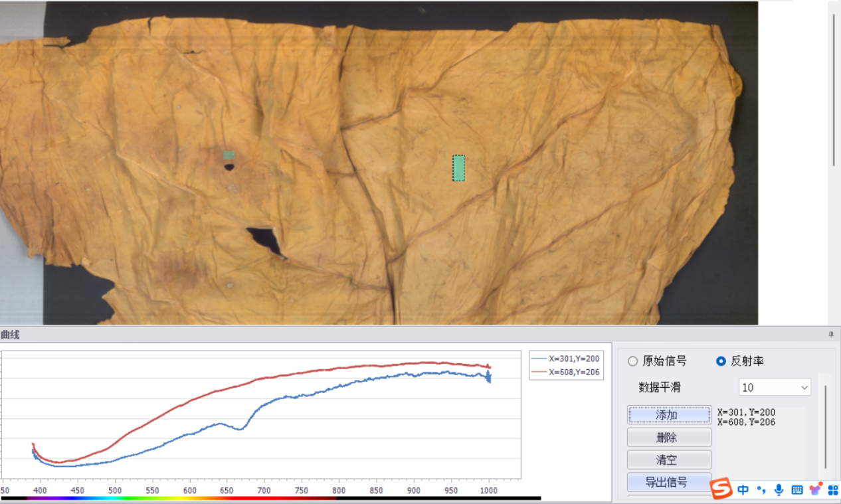Click the 删除 button
This screenshot has height=504, width=841.
pos(669,438)
